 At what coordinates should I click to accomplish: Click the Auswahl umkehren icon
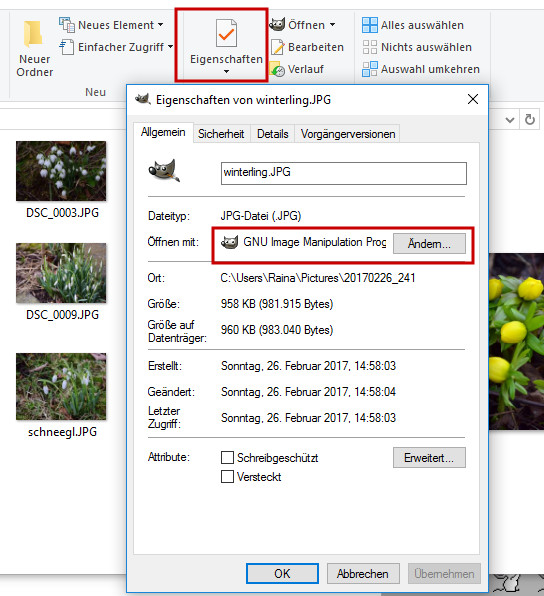[x=370, y=69]
